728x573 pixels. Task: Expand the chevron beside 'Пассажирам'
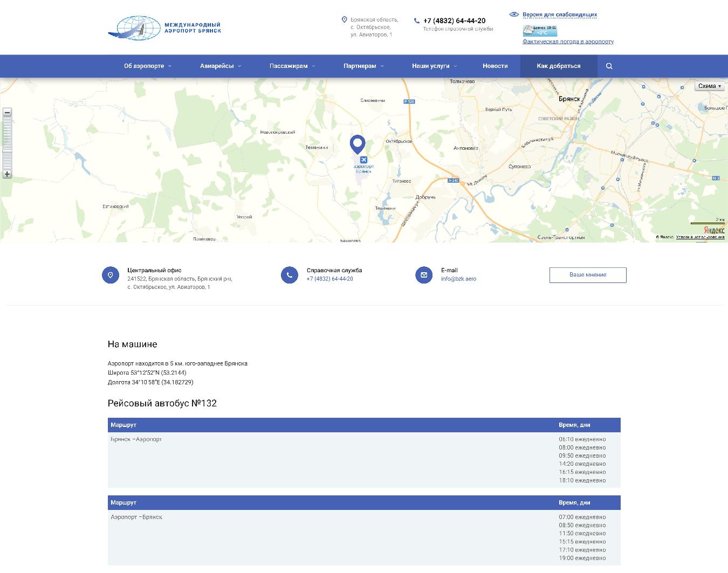[313, 66]
